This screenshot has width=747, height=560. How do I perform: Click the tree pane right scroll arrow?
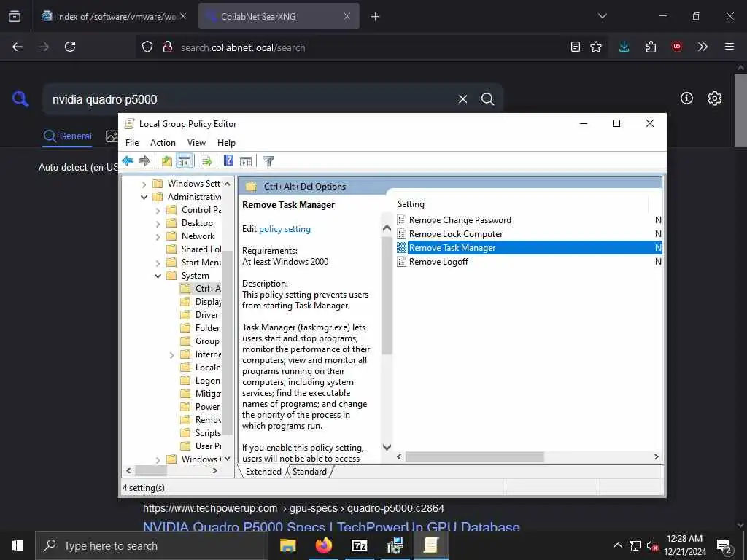click(x=215, y=471)
